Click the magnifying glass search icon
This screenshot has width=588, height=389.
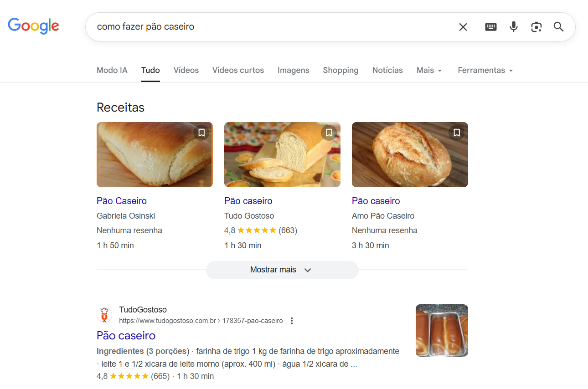pos(558,27)
